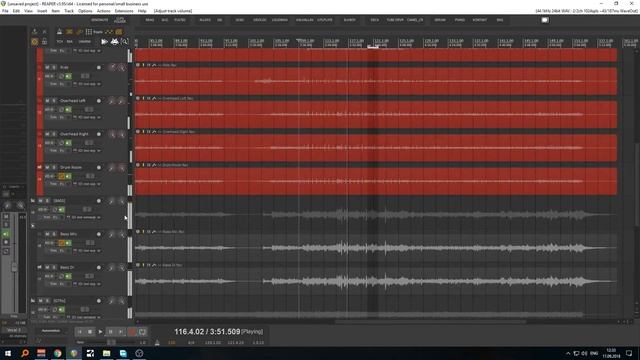Mute the Overhead Right track
This screenshot has height=360, width=640.
tap(47, 134)
